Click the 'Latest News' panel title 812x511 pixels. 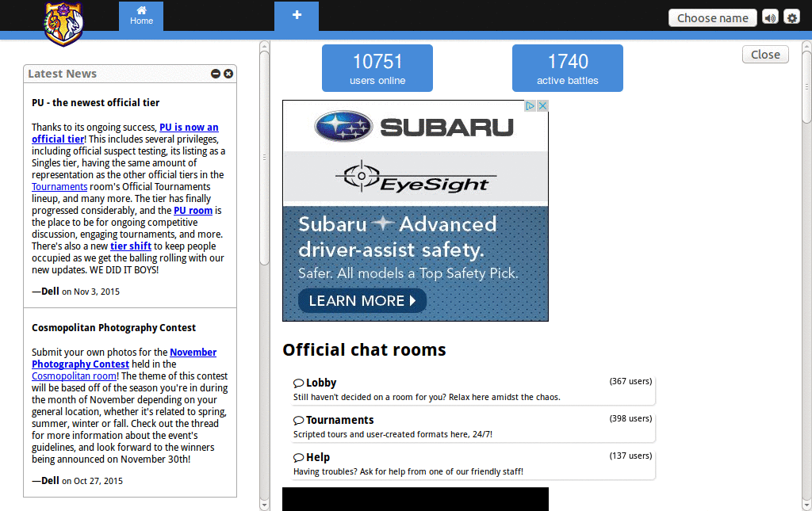(x=62, y=74)
